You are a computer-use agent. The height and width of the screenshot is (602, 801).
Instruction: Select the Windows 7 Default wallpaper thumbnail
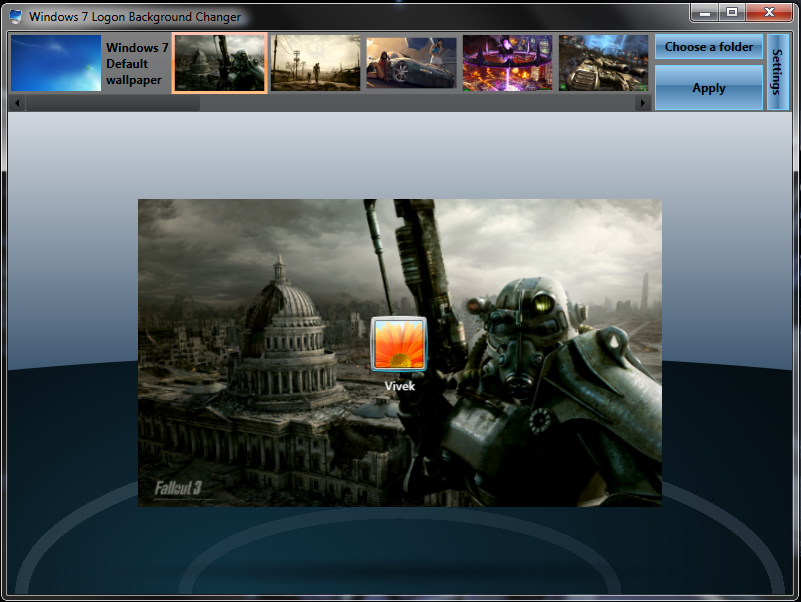(x=55, y=63)
